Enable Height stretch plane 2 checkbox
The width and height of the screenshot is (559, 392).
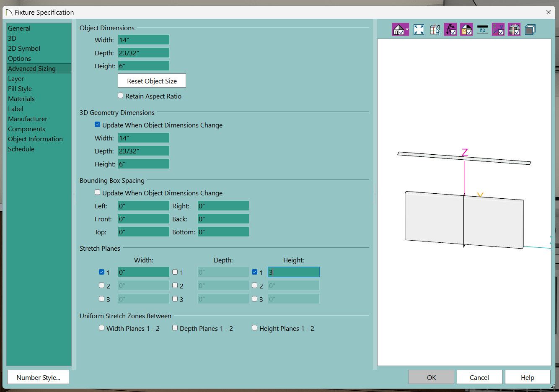tap(255, 286)
